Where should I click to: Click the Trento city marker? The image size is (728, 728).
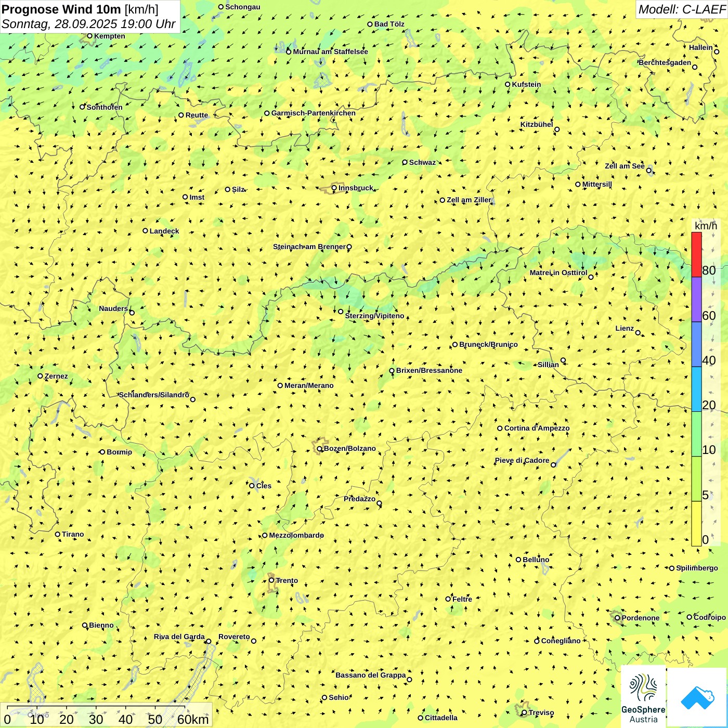pyautogui.click(x=271, y=580)
